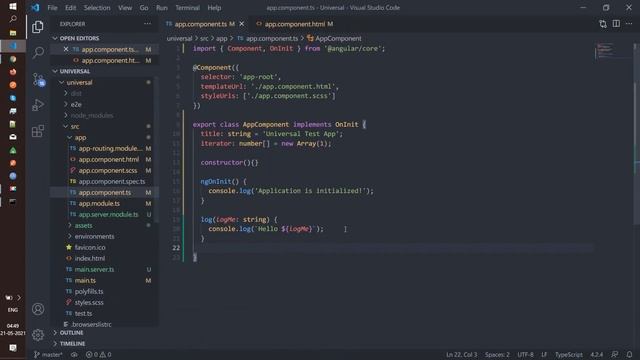Click the sync icon beside master branch
The width and height of the screenshot is (640, 360).
click(x=74, y=355)
